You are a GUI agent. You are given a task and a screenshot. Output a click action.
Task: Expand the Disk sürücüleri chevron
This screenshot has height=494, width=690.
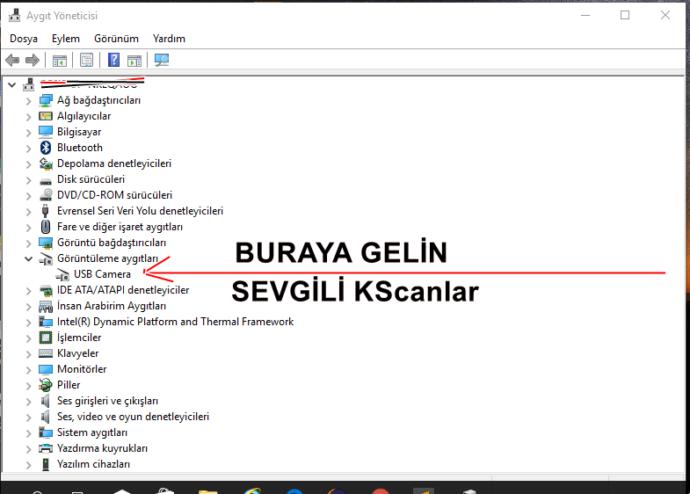[29, 180]
